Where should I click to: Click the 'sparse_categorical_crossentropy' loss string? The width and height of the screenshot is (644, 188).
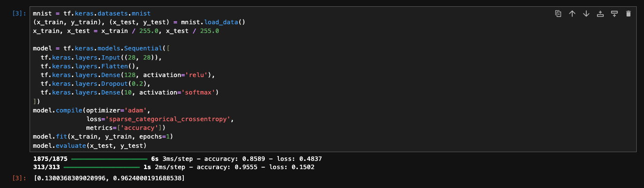coord(169,119)
